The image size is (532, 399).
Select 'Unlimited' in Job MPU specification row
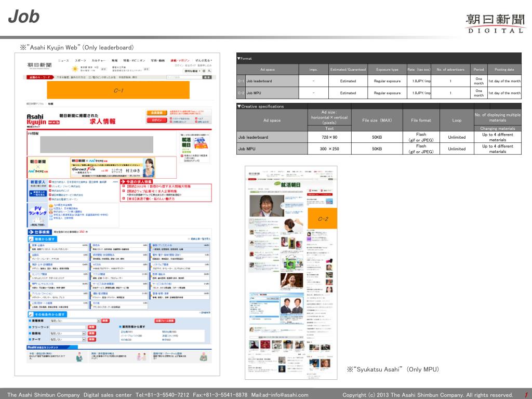coord(457,149)
